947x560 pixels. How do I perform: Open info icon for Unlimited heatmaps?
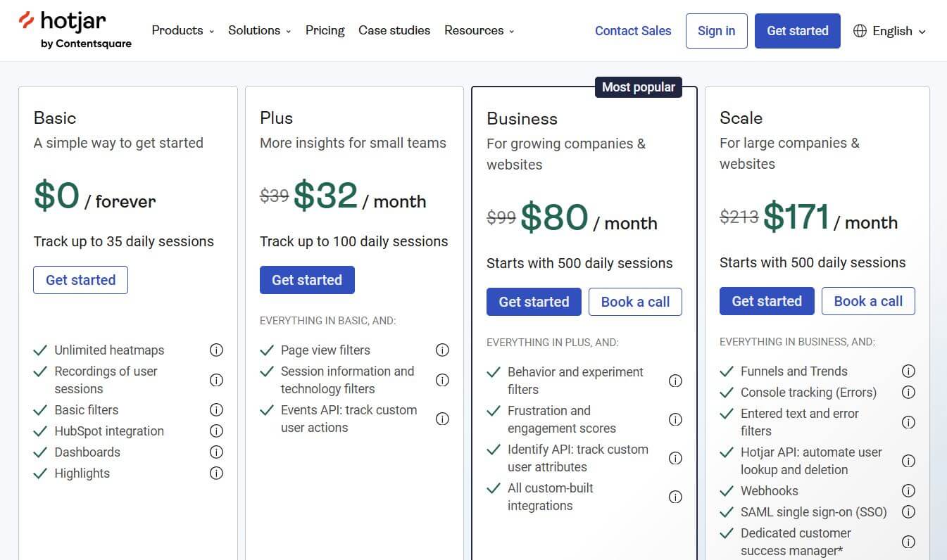pos(217,350)
